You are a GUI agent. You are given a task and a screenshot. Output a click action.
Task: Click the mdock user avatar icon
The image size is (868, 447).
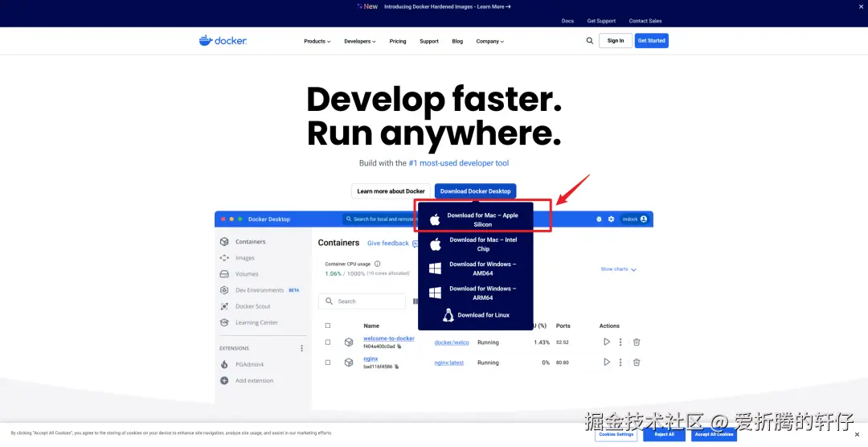point(643,219)
